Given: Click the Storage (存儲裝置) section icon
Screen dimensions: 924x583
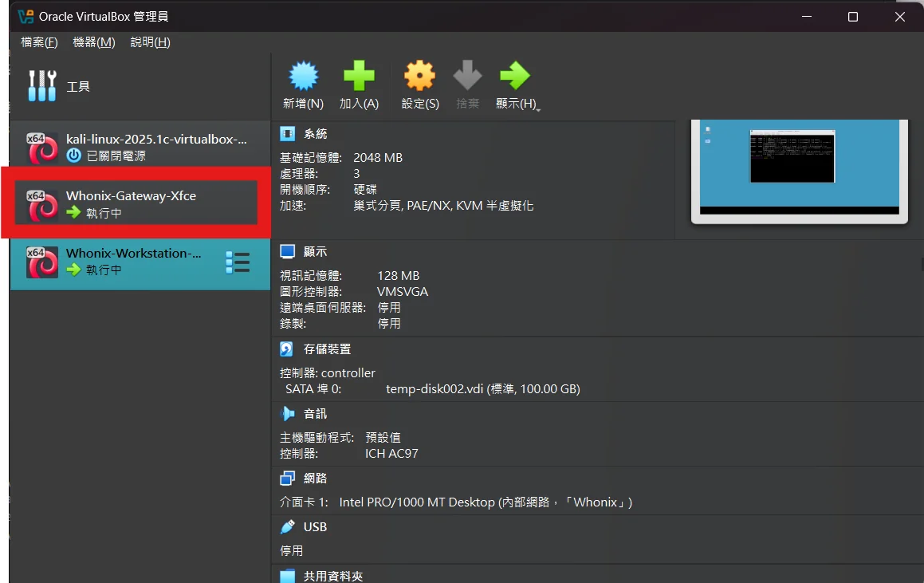Looking at the screenshot, I should pyautogui.click(x=287, y=349).
